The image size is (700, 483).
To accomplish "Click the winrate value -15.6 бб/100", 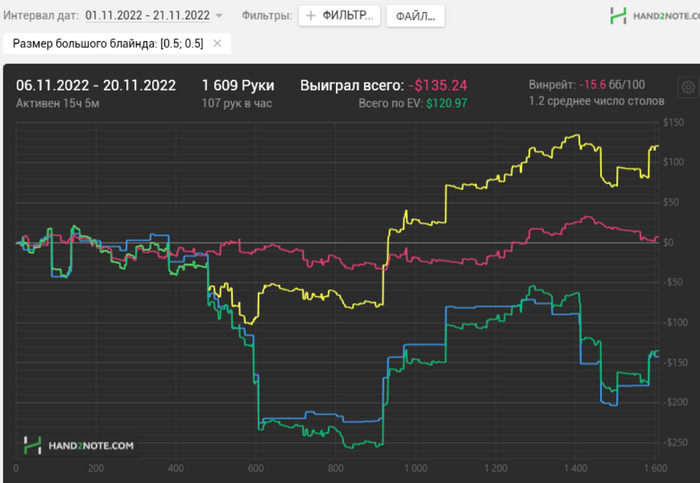I will (612, 84).
